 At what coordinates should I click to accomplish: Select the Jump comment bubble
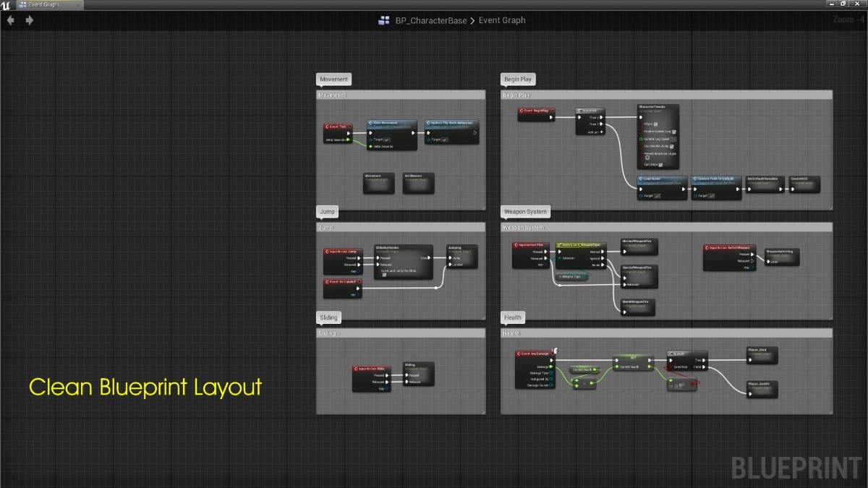pyautogui.click(x=327, y=211)
